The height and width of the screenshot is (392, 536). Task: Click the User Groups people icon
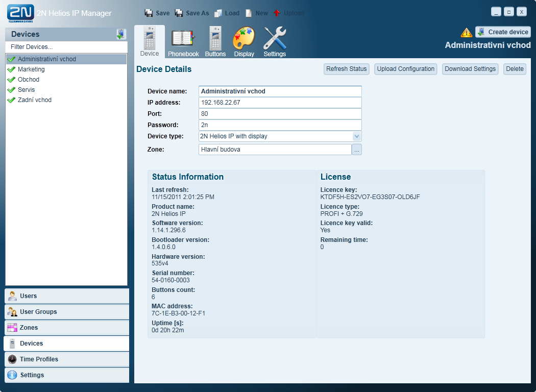point(12,312)
